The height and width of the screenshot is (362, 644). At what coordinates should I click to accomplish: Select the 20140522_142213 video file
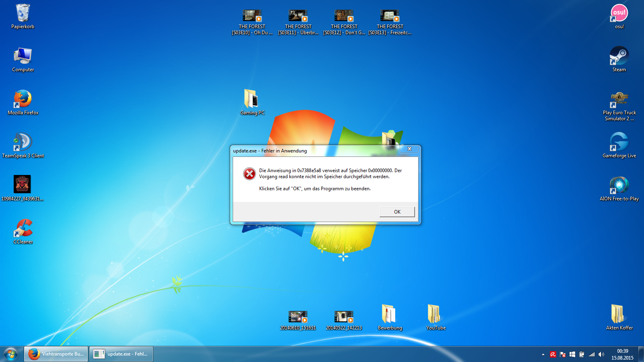click(x=344, y=321)
